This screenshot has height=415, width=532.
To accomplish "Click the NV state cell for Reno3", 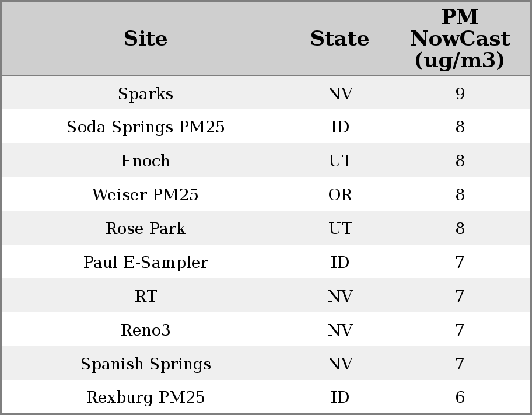I will 340,330.
